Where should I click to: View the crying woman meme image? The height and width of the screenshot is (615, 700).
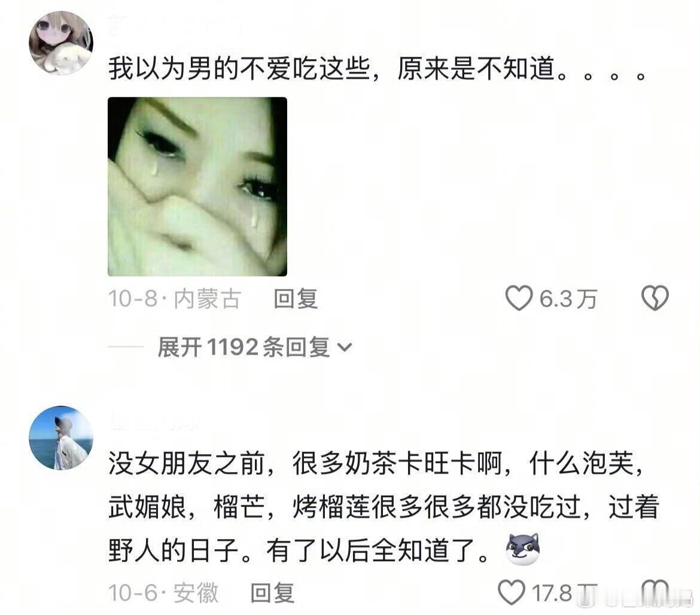pos(197,187)
